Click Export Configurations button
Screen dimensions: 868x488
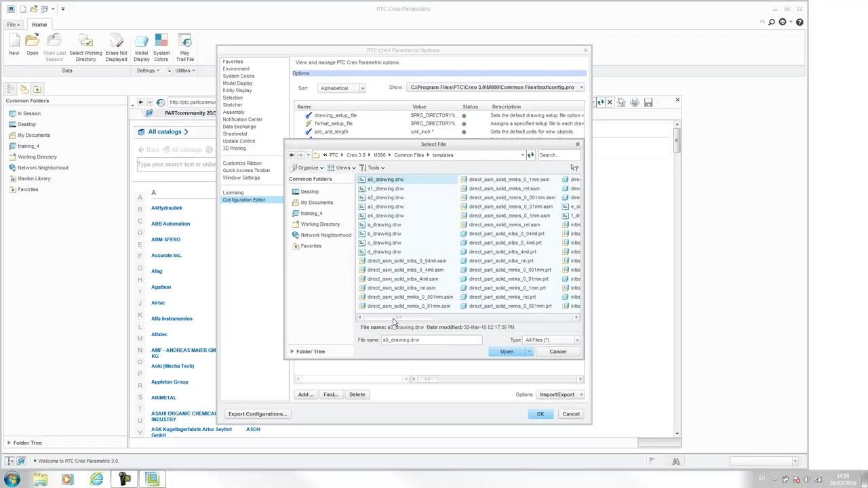coord(257,414)
